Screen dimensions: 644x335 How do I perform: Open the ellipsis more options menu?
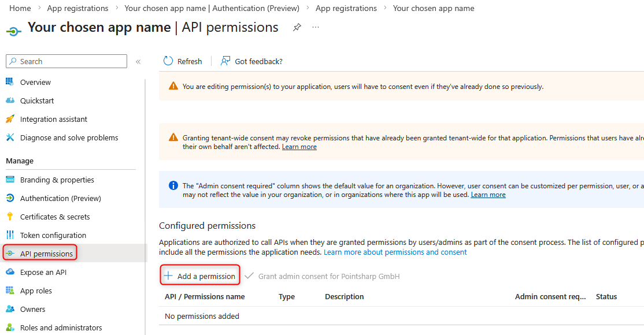pyautogui.click(x=316, y=27)
